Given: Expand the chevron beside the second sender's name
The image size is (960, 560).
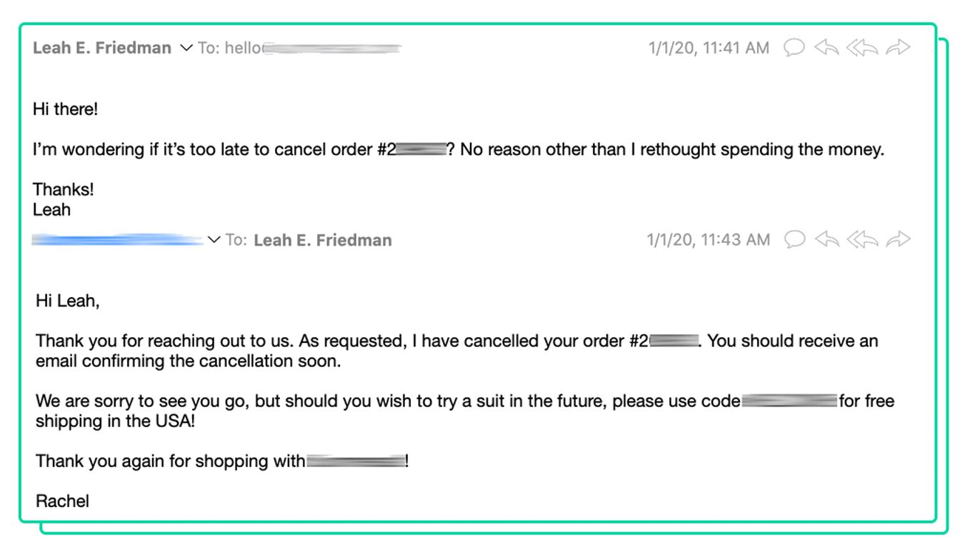Looking at the screenshot, I should coord(214,240).
